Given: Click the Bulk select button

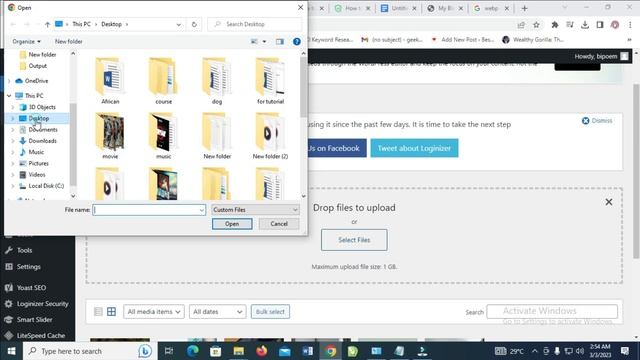Looking at the screenshot, I should click(x=270, y=312).
